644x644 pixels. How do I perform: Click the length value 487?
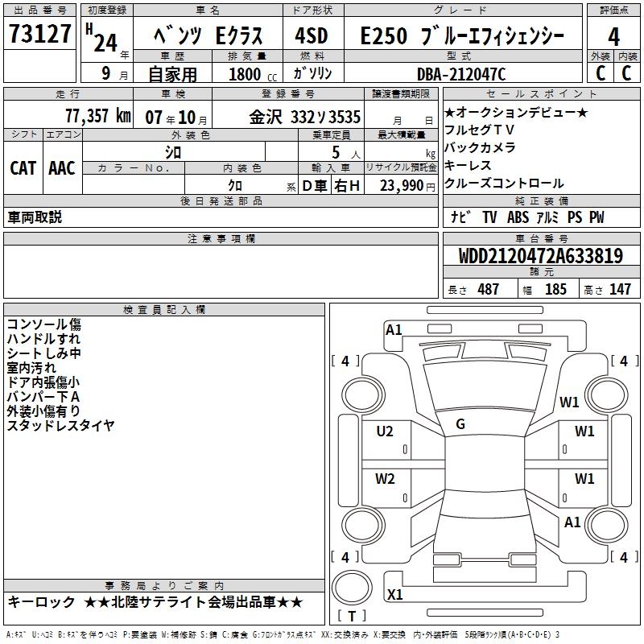coord(489,289)
